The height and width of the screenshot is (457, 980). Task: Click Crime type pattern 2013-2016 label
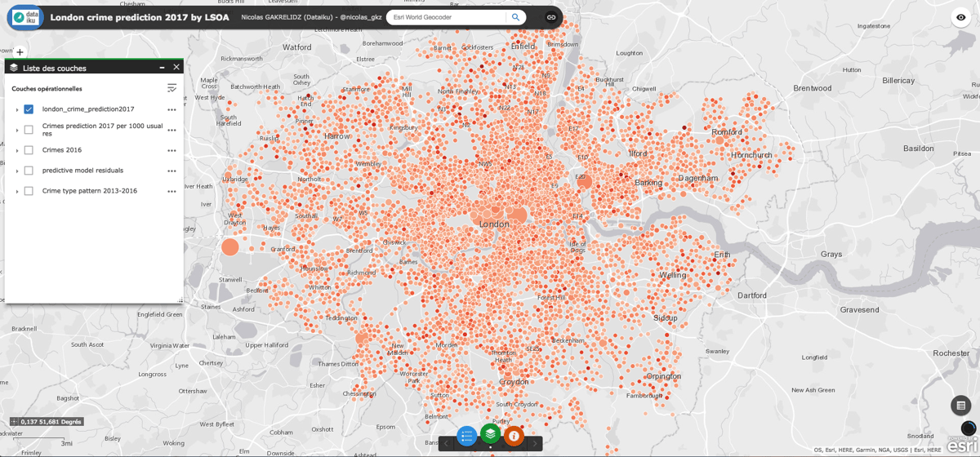pos(90,191)
